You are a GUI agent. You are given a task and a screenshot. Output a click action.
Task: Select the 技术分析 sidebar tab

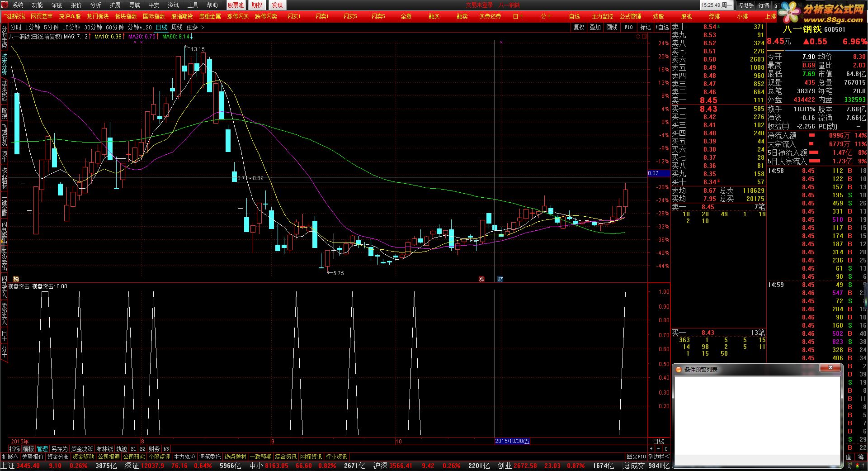[4, 65]
